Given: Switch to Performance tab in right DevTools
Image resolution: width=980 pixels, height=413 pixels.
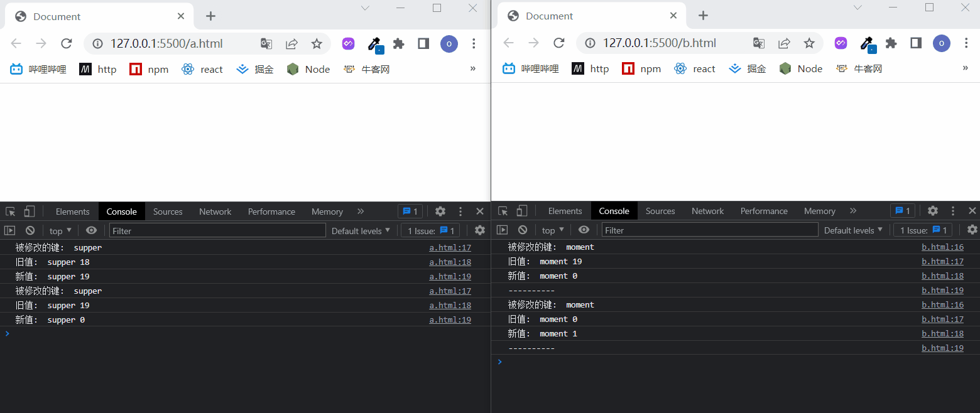Looking at the screenshot, I should (x=764, y=211).
